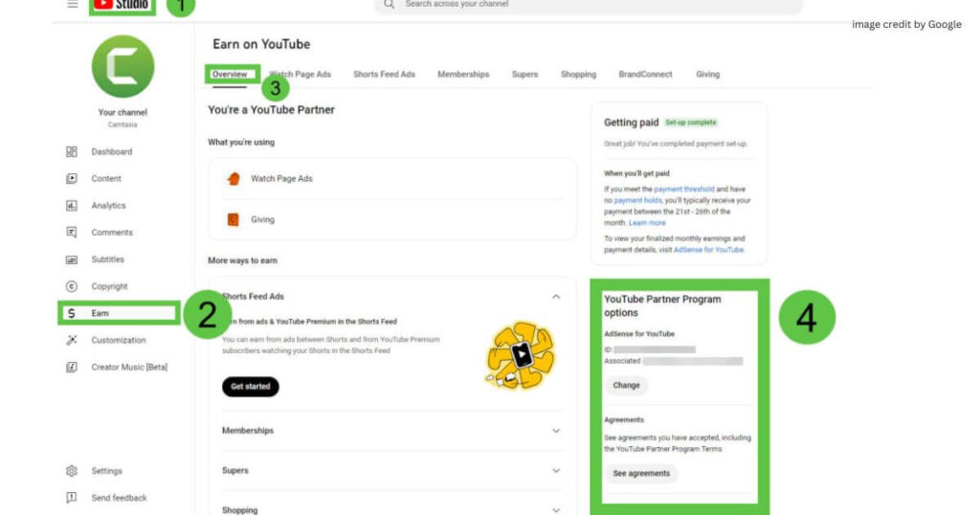This screenshot has height=515, width=980.
Task: Click the green channel avatar
Action: 122,66
